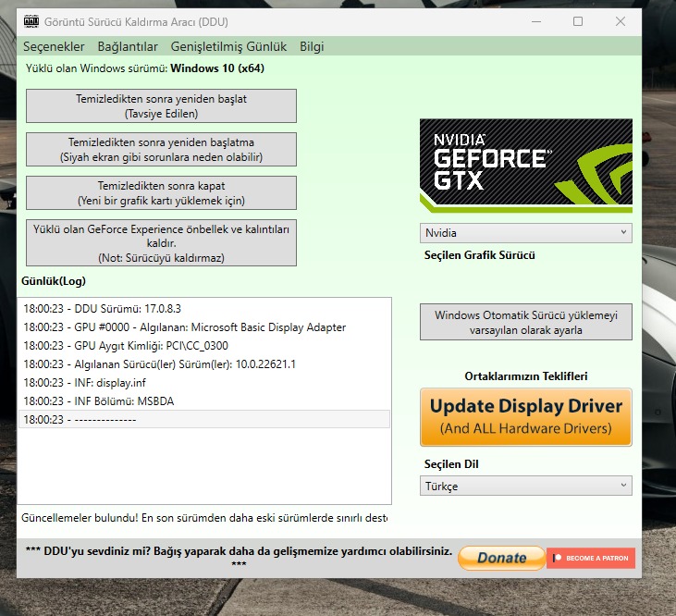Image resolution: width=676 pixels, height=616 pixels.
Task: Open the Genişletilmiş Günlük menu
Action: tap(228, 46)
